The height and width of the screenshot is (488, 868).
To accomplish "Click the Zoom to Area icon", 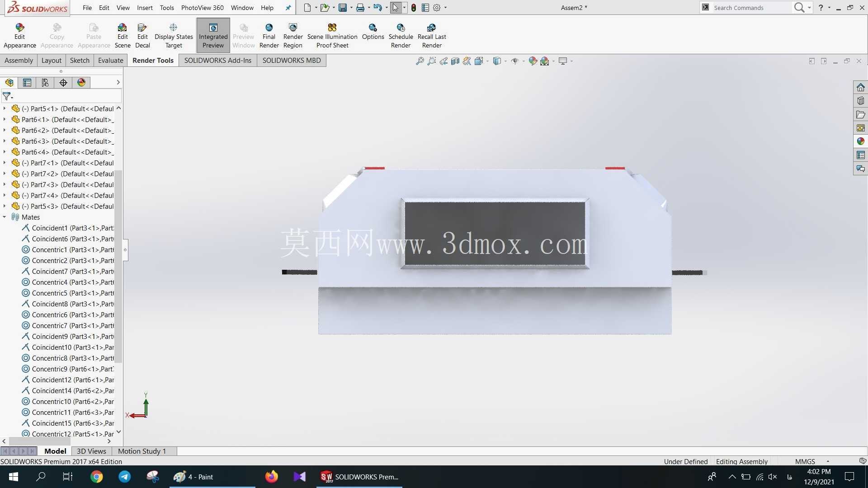I will click(x=432, y=61).
